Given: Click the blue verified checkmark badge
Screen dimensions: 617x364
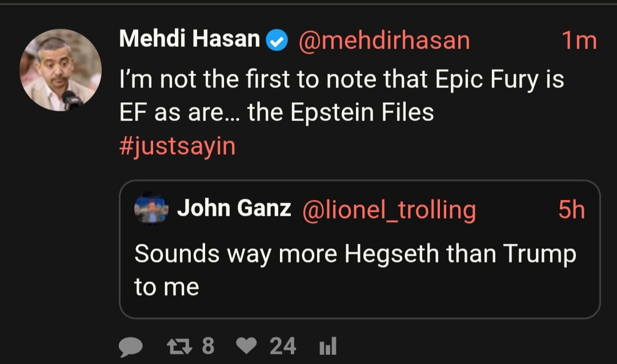Looking at the screenshot, I should pos(278,41).
